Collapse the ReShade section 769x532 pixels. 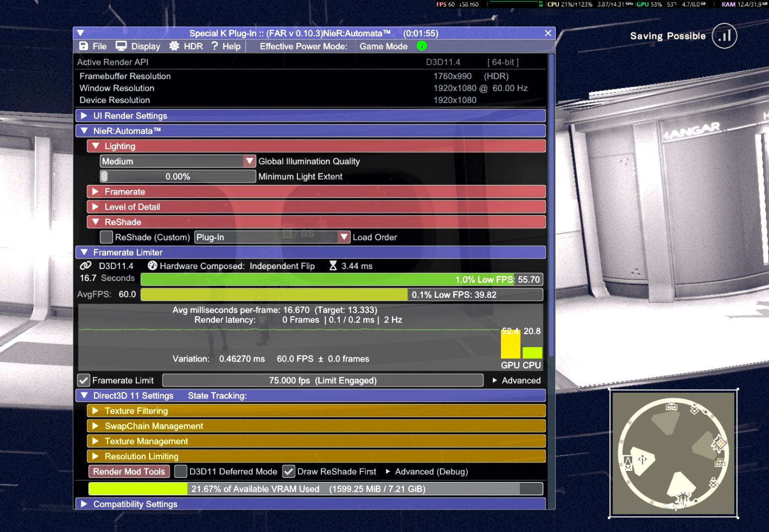[x=316, y=222]
